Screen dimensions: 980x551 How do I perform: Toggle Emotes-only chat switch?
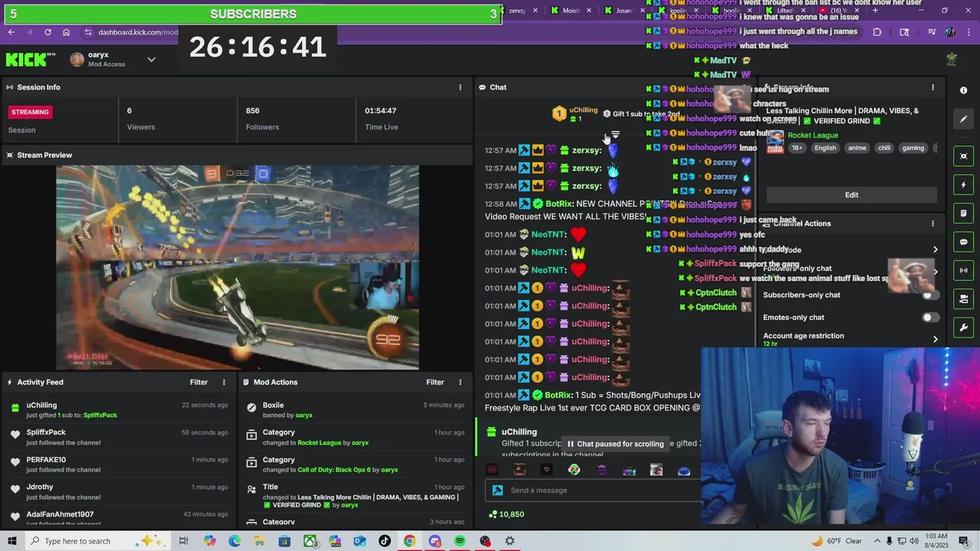(929, 318)
